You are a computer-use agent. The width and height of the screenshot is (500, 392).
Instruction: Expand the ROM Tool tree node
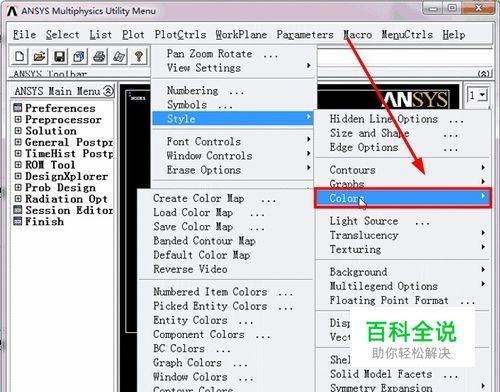point(18,165)
